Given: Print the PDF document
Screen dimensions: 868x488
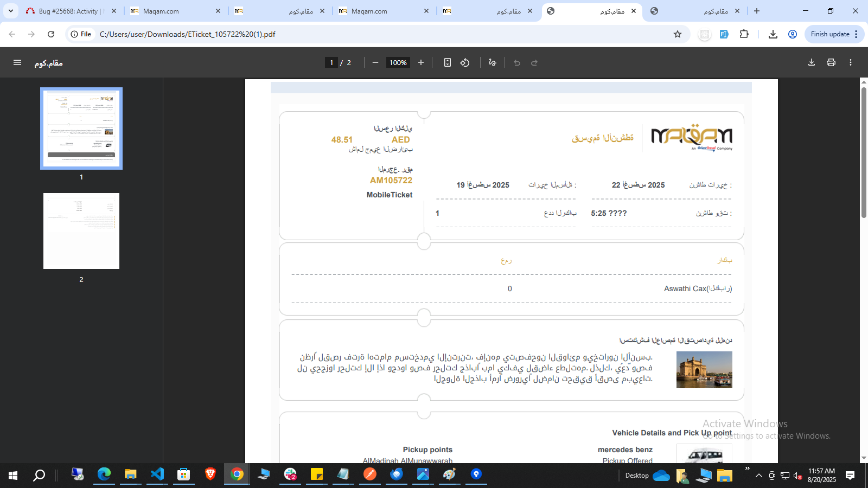Looking at the screenshot, I should click(x=831, y=62).
